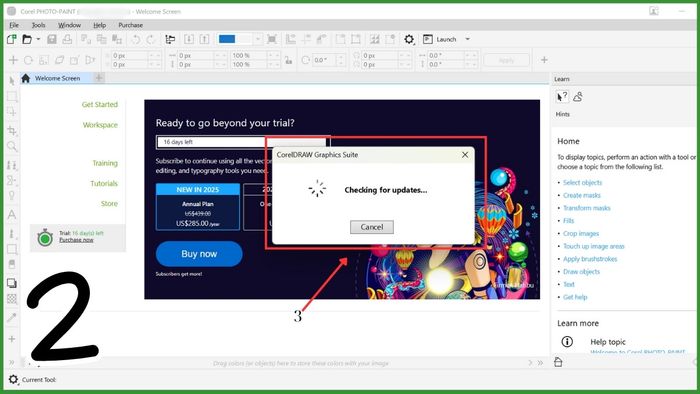This screenshot has width=700, height=394.
Task: Click the Print icon in toolbar
Action: [67, 39]
